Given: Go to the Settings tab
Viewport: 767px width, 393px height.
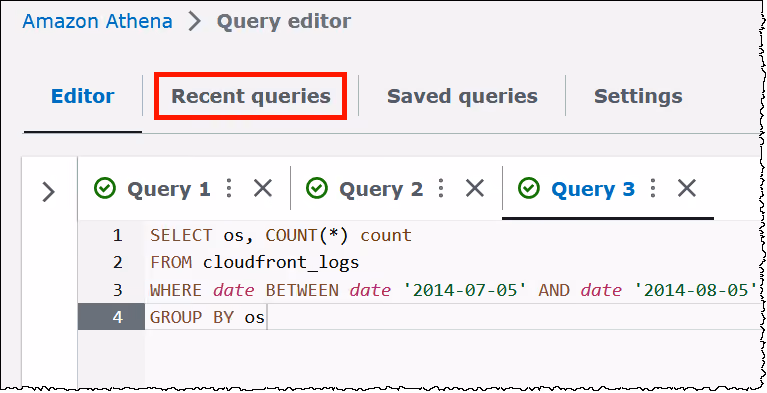Looking at the screenshot, I should [x=638, y=96].
